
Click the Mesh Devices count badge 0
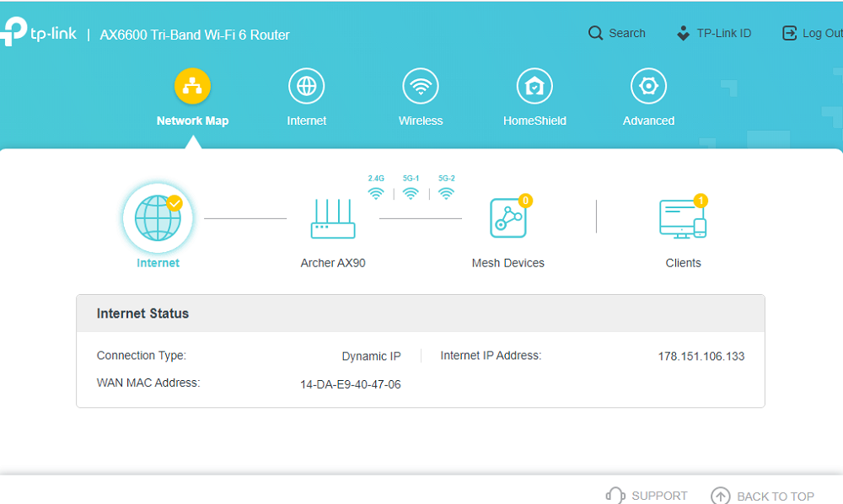(x=525, y=201)
